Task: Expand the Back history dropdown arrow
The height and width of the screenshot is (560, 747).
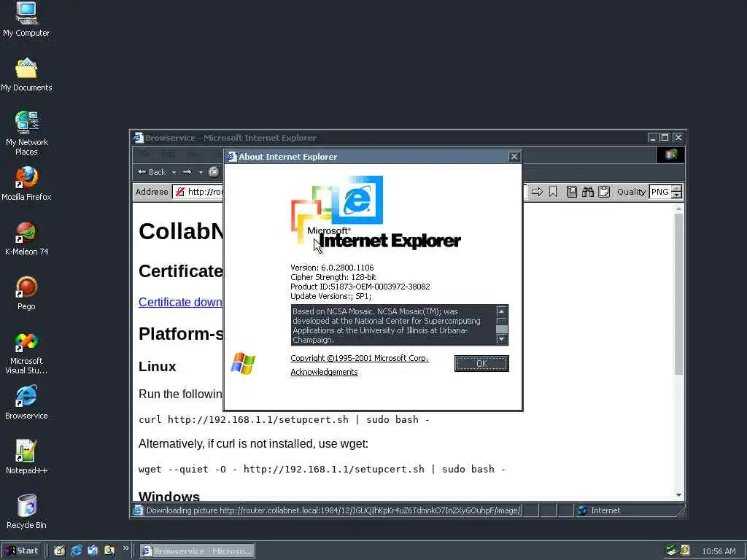Action: pyautogui.click(x=174, y=172)
